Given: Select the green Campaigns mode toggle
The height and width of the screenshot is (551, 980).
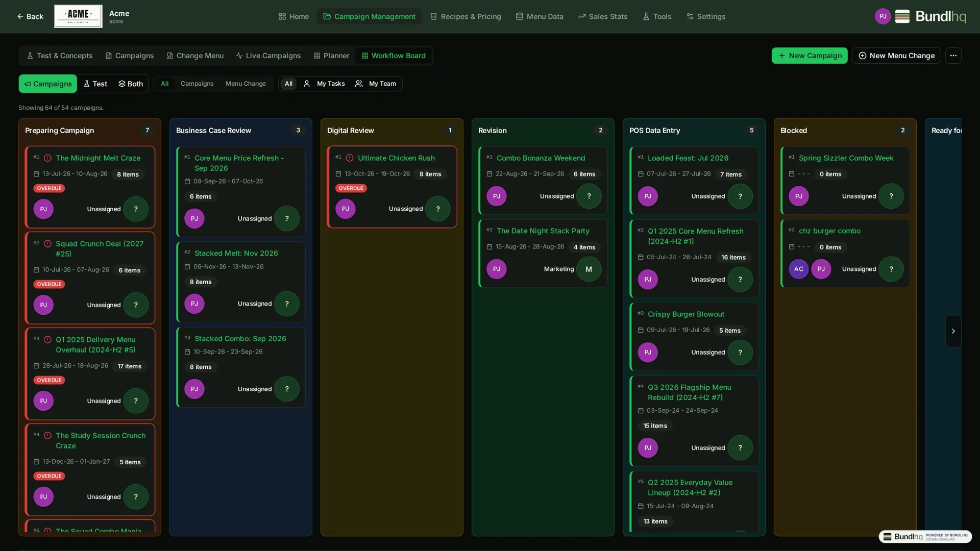Looking at the screenshot, I should (x=48, y=84).
